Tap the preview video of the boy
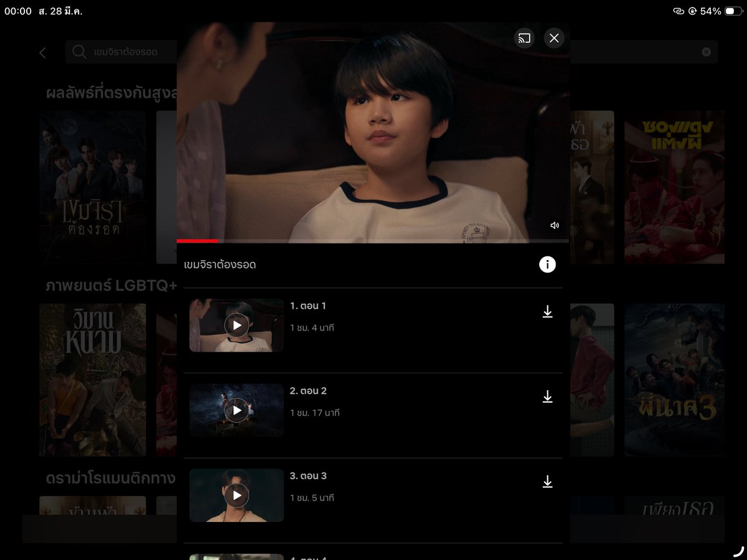 [373, 133]
